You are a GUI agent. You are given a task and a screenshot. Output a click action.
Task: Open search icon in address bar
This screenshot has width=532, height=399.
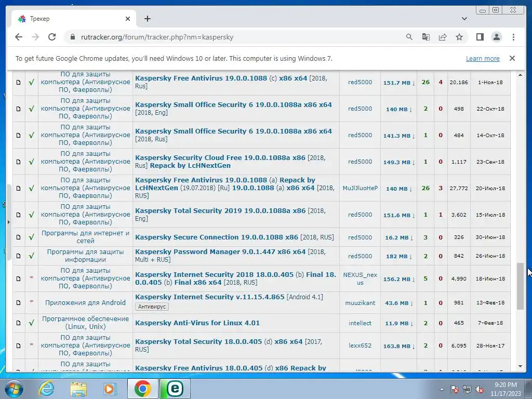409,37
